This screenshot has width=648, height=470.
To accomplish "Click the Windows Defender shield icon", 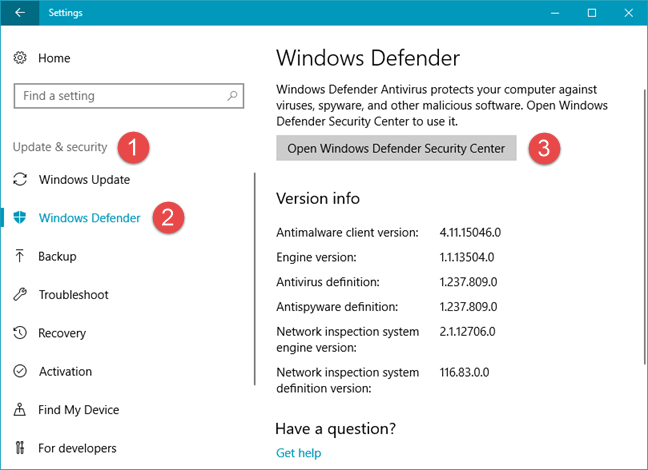I will point(20,217).
